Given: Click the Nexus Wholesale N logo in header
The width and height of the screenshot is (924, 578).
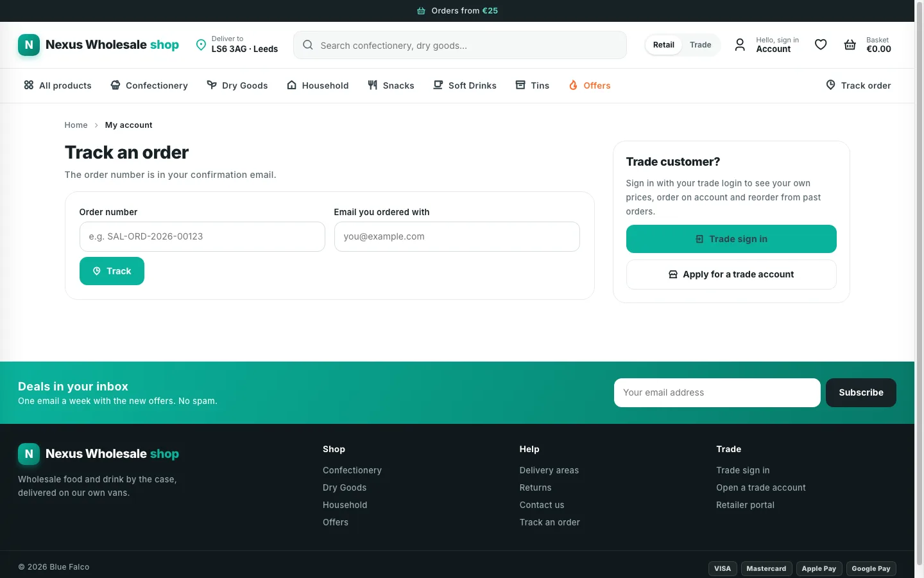Looking at the screenshot, I should point(29,45).
